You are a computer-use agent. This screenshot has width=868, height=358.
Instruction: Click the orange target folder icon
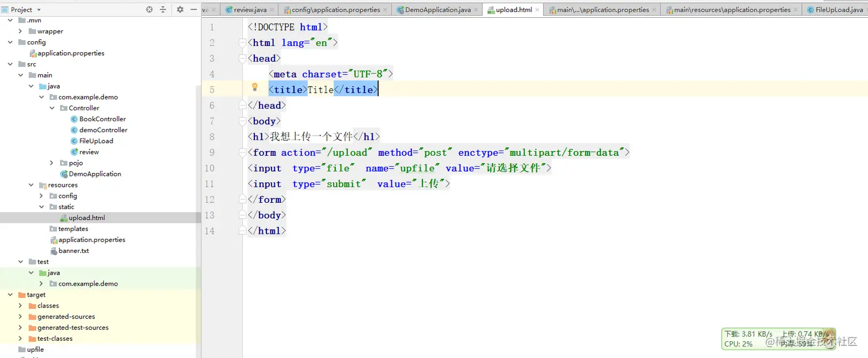click(x=22, y=295)
